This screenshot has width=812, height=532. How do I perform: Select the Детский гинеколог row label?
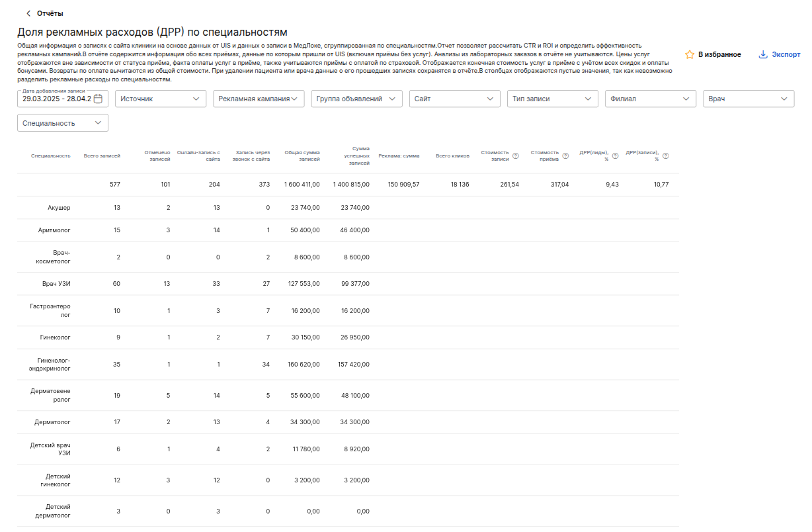click(x=56, y=480)
